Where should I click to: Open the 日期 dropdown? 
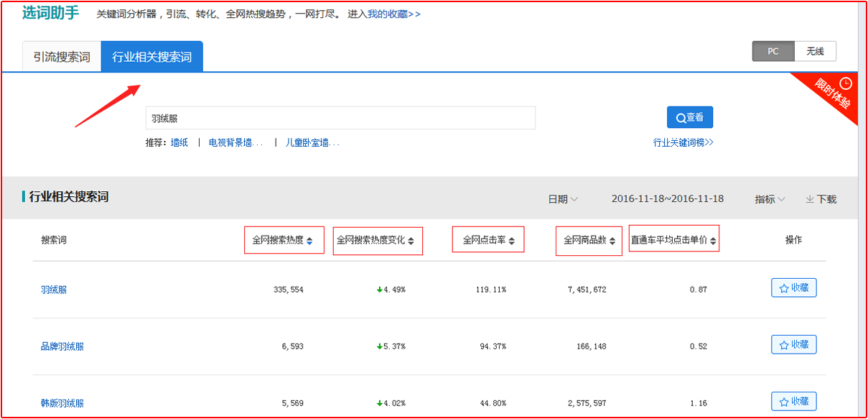click(563, 199)
